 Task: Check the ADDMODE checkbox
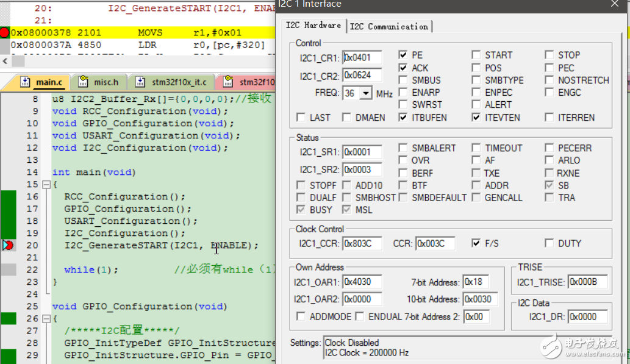pos(301,316)
